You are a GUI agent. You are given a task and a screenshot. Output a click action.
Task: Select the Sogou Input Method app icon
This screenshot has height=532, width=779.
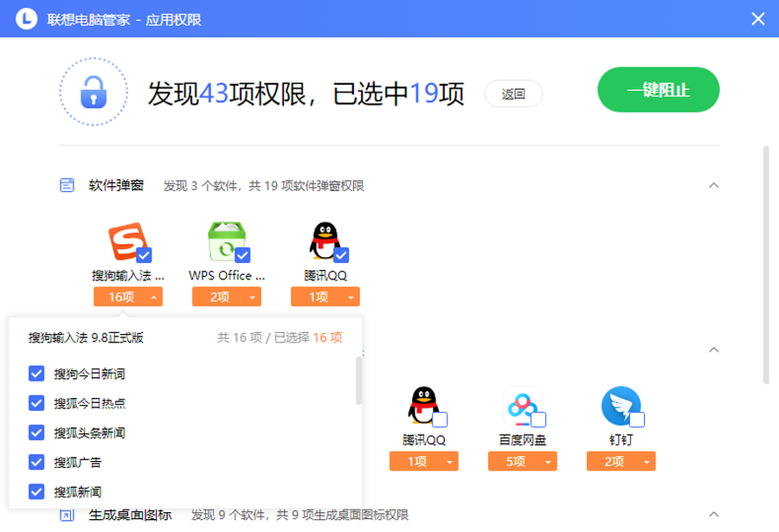point(127,242)
